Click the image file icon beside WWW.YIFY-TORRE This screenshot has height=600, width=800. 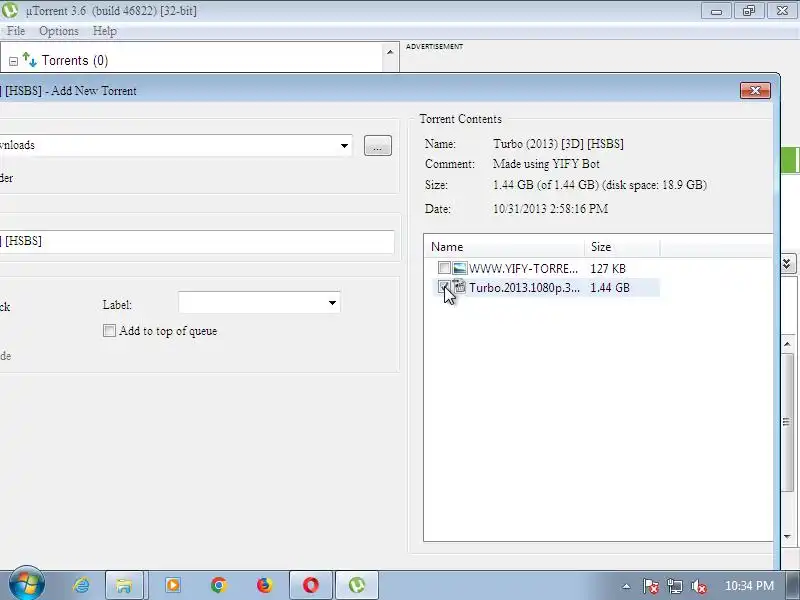click(460, 268)
